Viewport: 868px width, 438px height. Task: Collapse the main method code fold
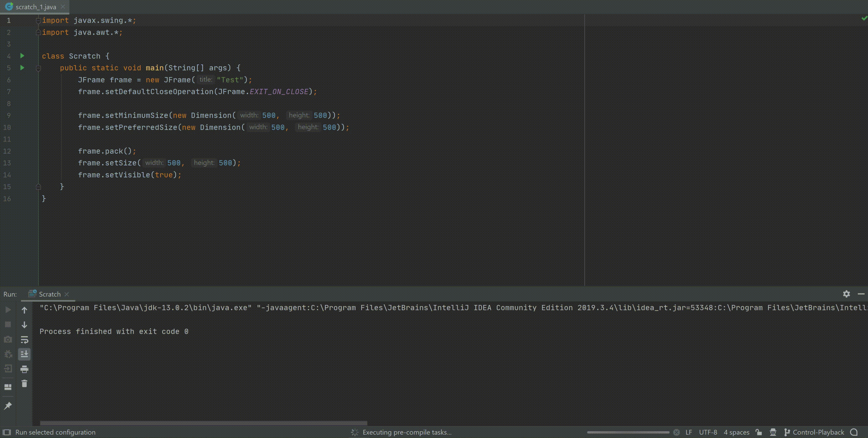(38, 68)
